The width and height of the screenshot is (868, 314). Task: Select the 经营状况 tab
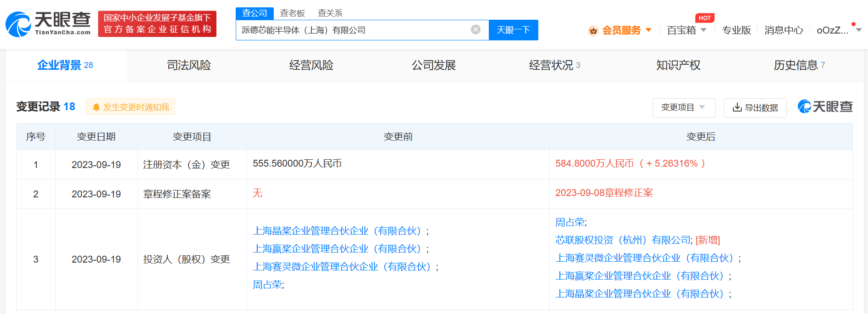pyautogui.click(x=555, y=65)
